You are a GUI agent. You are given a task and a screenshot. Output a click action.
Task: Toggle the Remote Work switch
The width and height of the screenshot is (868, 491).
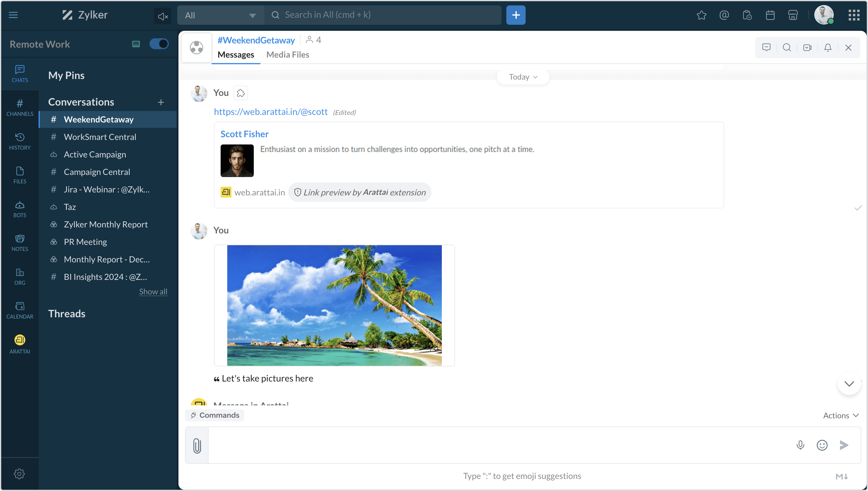pyautogui.click(x=159, y=44)
